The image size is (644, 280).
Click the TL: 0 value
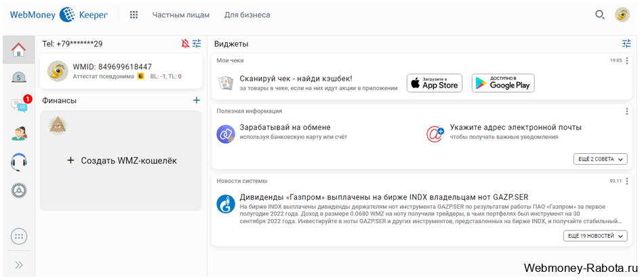[x=174, y=77]
